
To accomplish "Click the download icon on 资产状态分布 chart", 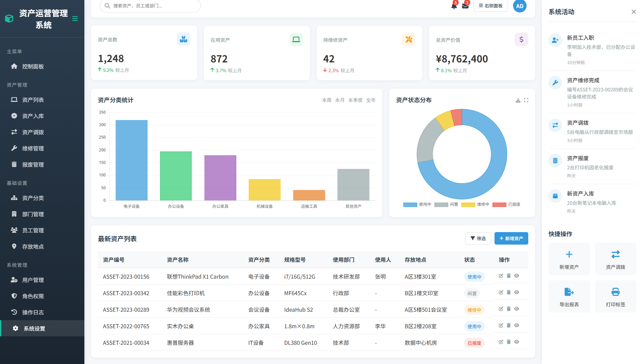I will tap(518, 100).
